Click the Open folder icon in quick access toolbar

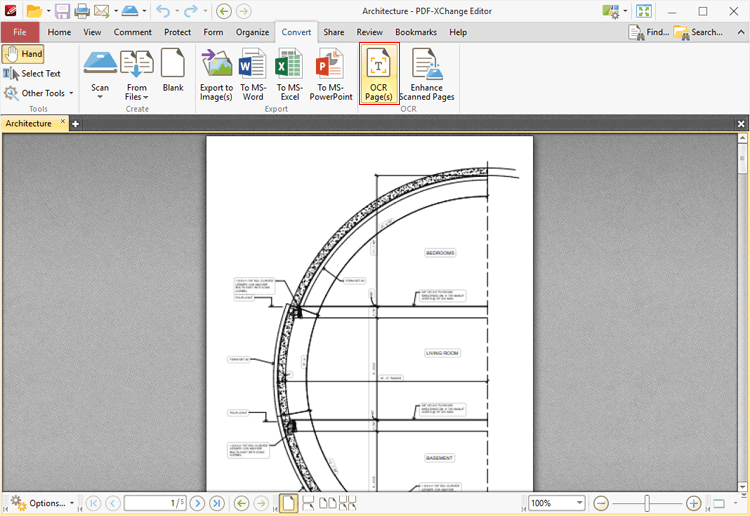click(34, 11)
